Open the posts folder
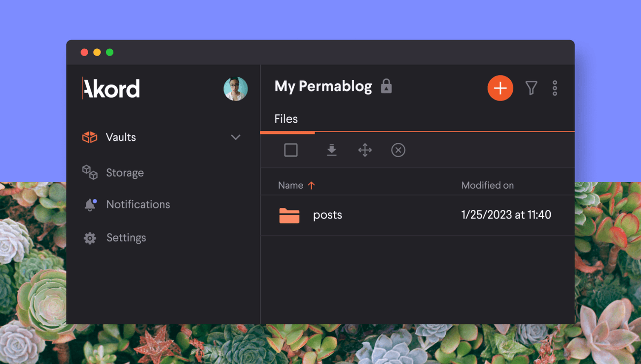 coord(327,215)
